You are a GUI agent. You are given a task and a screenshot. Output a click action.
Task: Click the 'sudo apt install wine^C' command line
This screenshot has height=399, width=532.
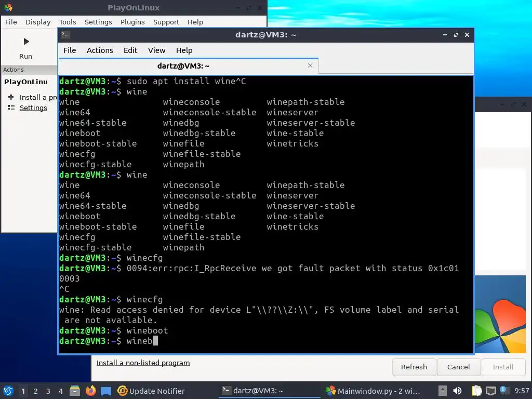click(x=187, y=81)
